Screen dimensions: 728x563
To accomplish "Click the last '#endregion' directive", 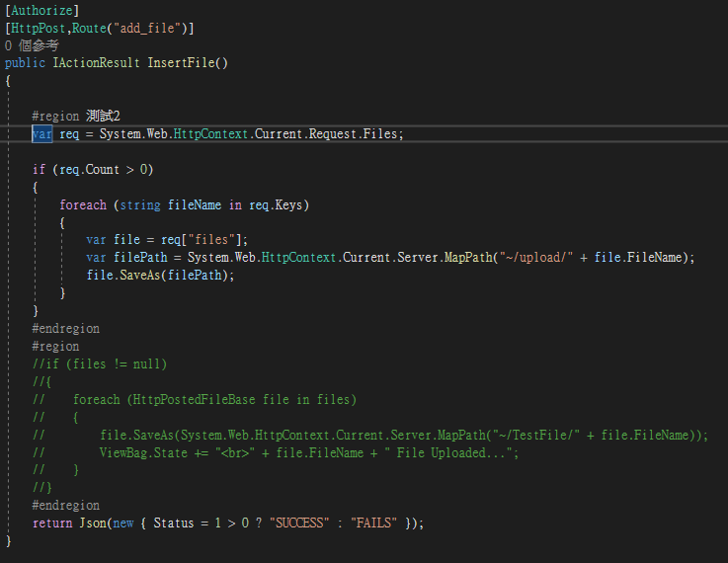I will click(x=65, y=505).
